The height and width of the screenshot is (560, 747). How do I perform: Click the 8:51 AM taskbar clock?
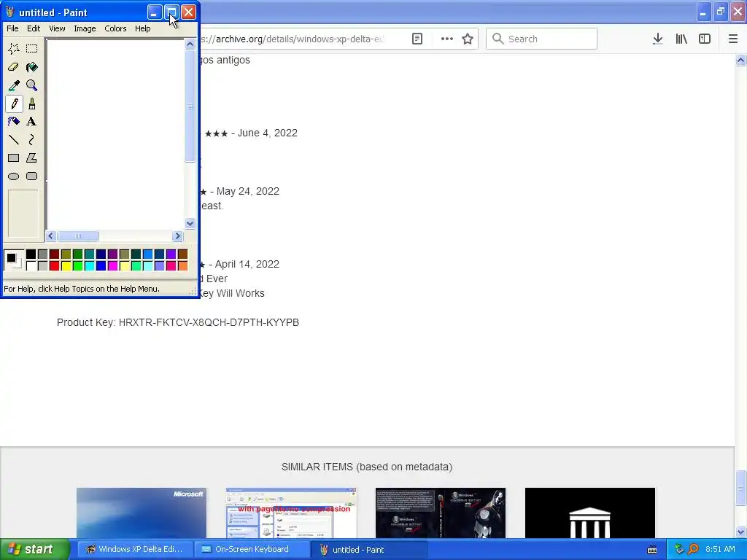click(x=720, y=550)
